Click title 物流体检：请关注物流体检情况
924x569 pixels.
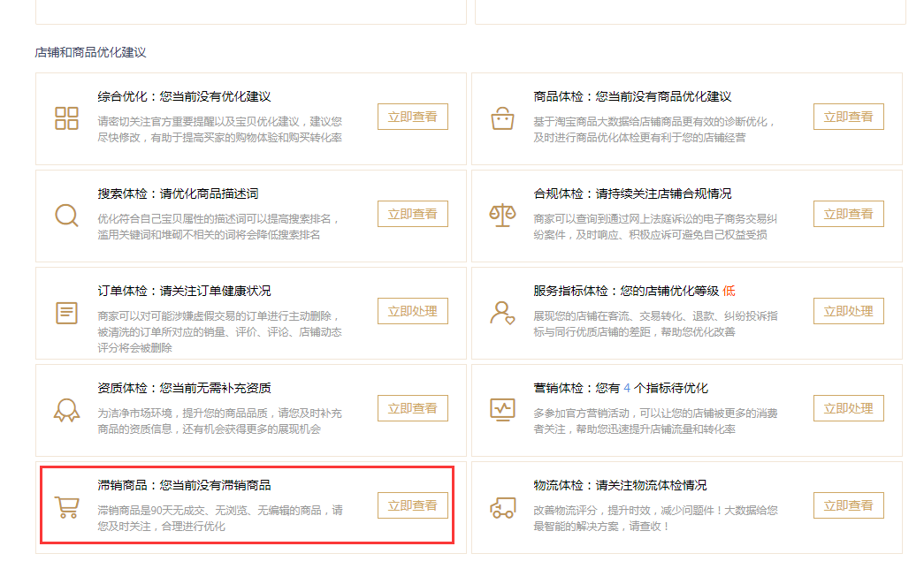(620, 485)
